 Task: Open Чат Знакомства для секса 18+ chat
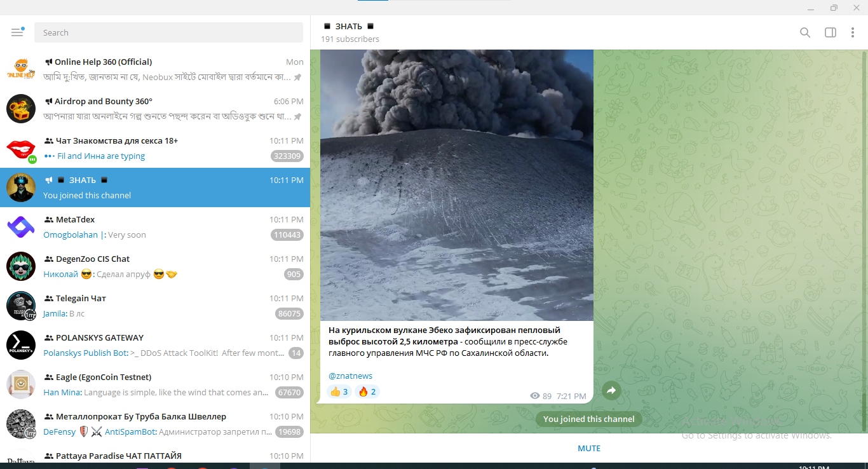pos(155,148)
